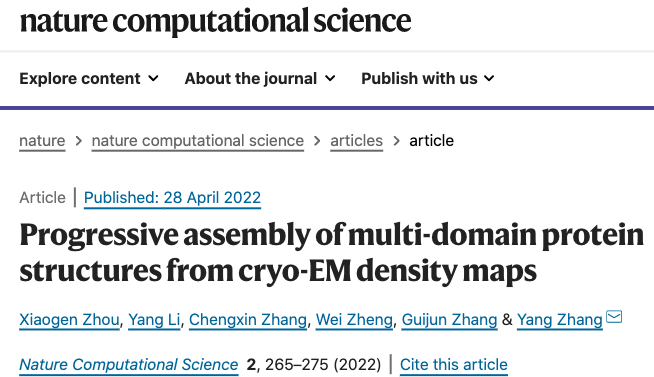Viewport: 654px width, 377px height.
Task: Expand the Publish with us chevron
Action: (489, 78)
